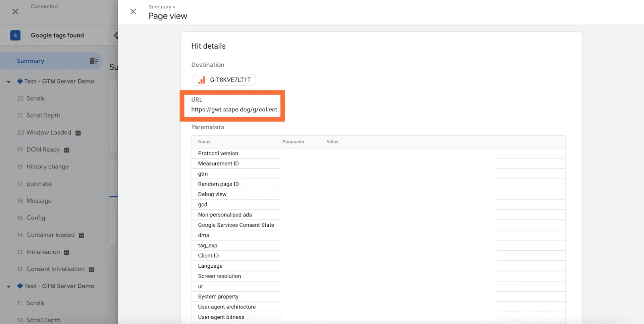The height and width of the screenshot is (324, 644).
Task: Click the Name column header
Action: 204,142
